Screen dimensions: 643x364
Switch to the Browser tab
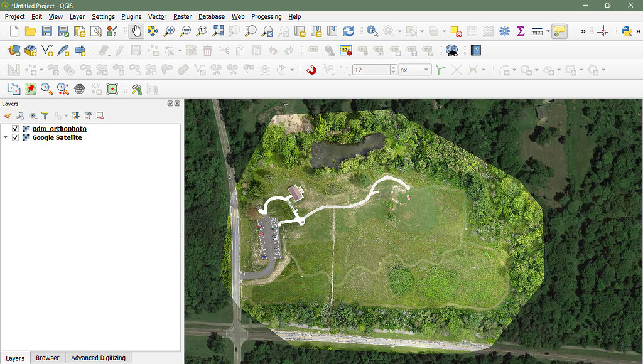coord(47,357)
